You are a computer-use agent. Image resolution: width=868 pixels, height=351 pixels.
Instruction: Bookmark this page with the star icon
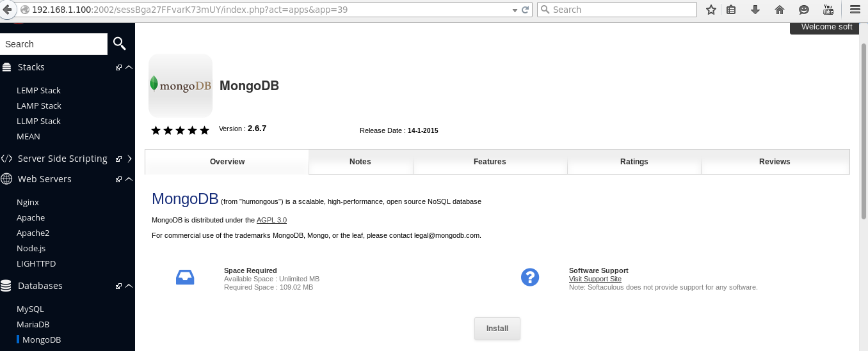click(x=711, y=10)
